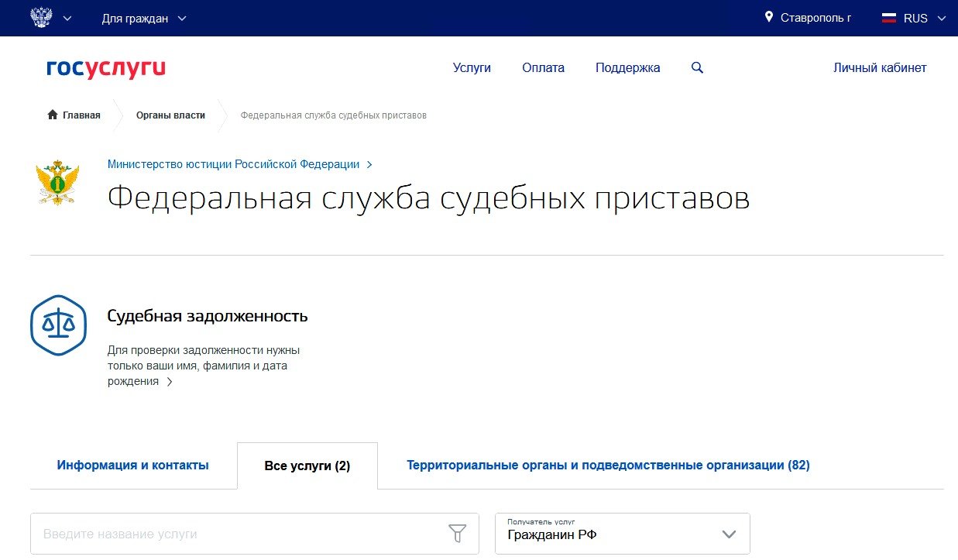
Task: Click the debt check description text
Action: point(203,366)
